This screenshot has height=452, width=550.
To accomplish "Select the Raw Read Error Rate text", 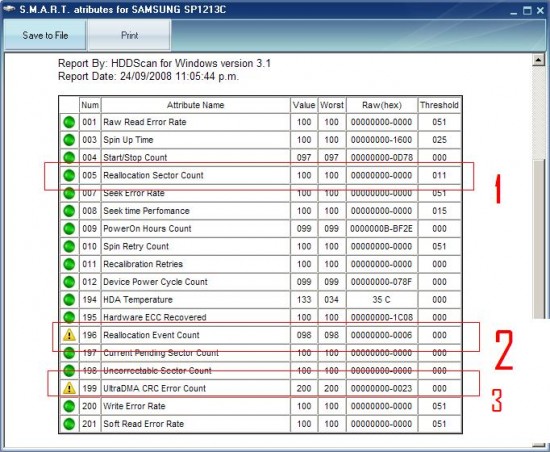I will coord(145,122).
